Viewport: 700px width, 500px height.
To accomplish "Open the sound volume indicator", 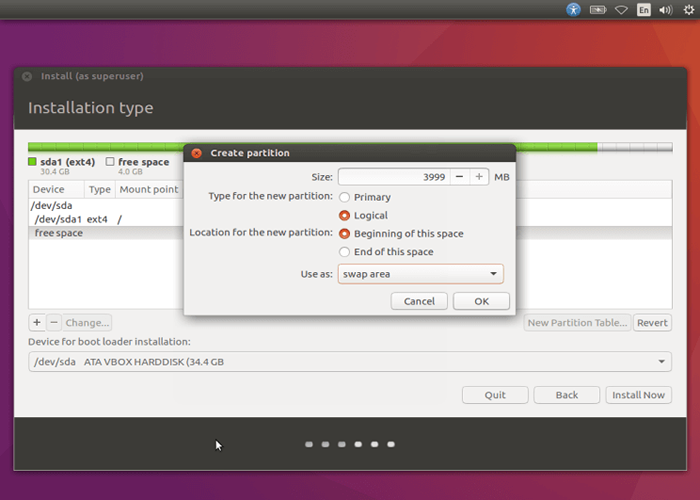I will click(x=666, y=10).
